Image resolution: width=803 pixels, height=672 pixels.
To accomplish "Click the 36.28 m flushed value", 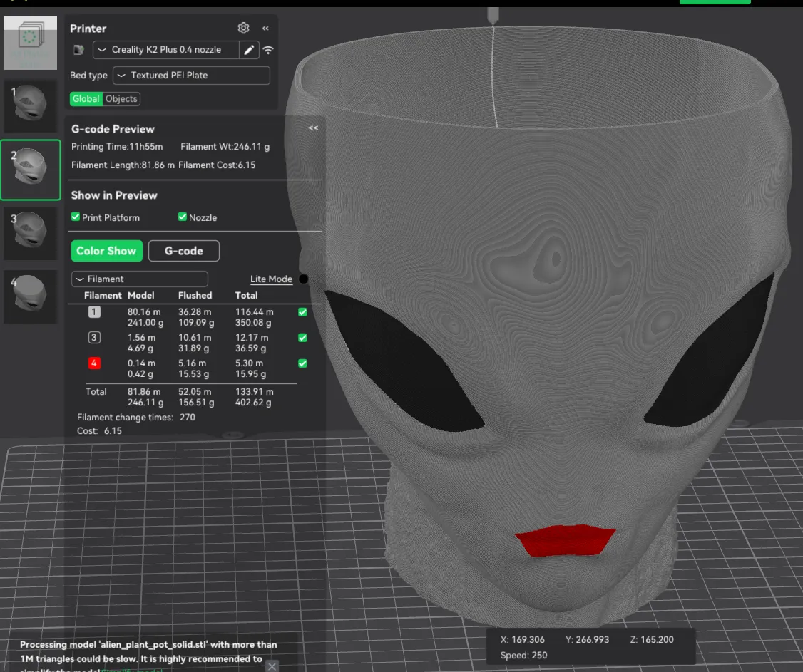I will click(x=195, y=311).
